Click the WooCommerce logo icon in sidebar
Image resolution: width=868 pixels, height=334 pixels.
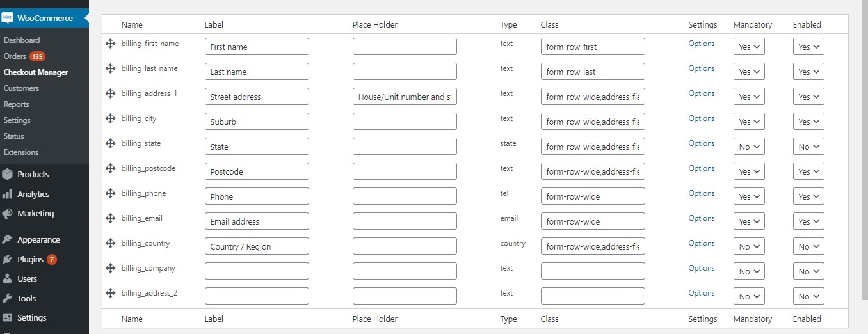point(8,18)
